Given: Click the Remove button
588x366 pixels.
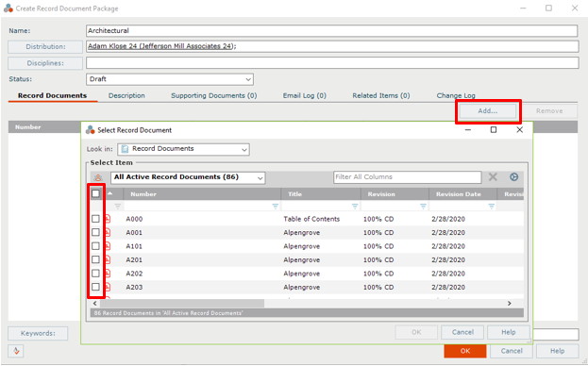Looking at the screenshot, I should click(549, 111).
